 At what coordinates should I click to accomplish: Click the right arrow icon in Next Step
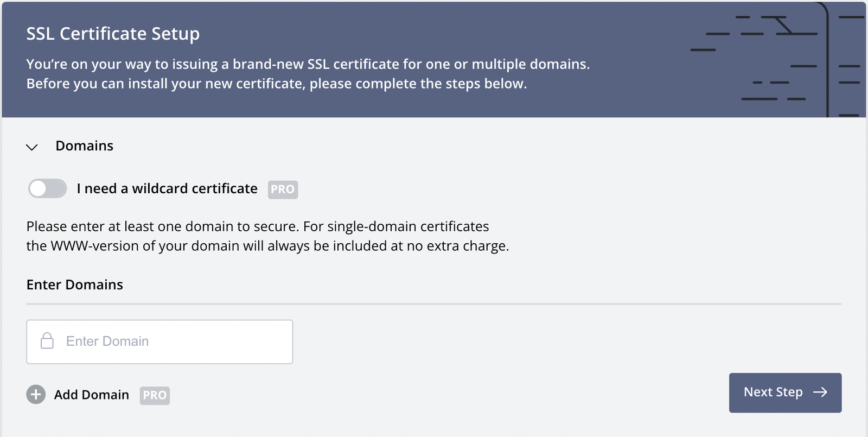pyautogui.click(x=820, y=392)
